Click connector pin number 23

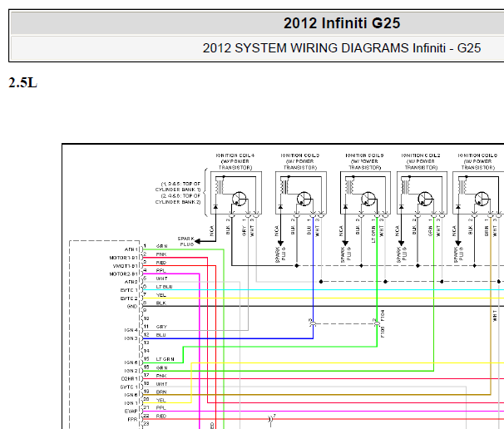tap(146, 424)
